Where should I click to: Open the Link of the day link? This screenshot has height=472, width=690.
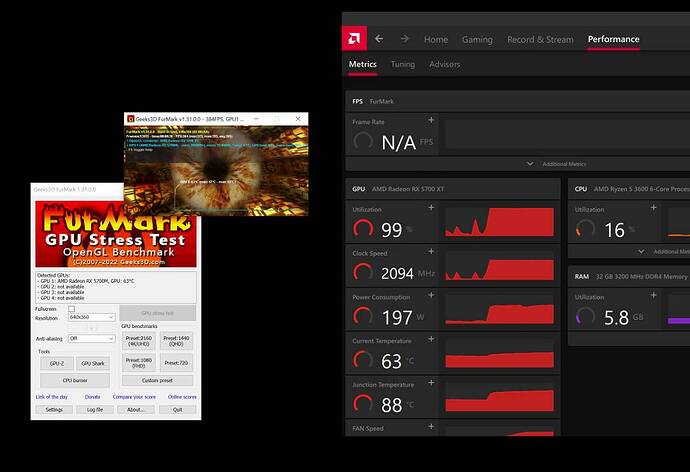pos(51,397)
